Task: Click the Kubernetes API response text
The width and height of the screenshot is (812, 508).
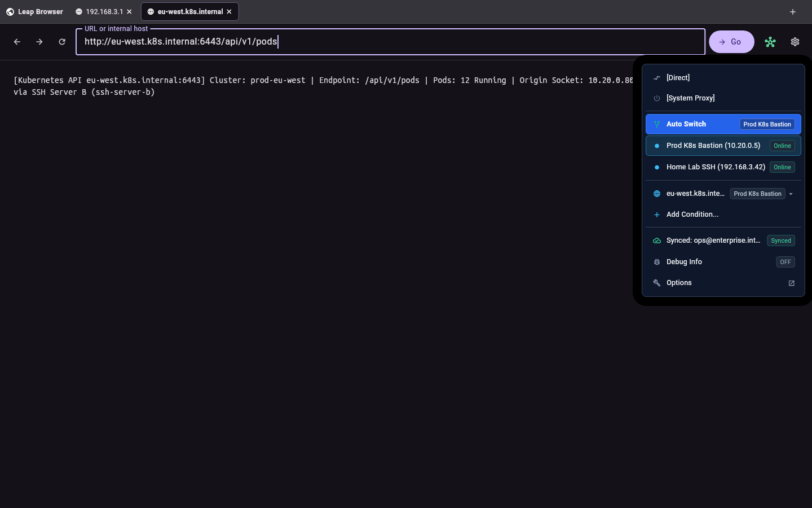Action: coord(323,86)
